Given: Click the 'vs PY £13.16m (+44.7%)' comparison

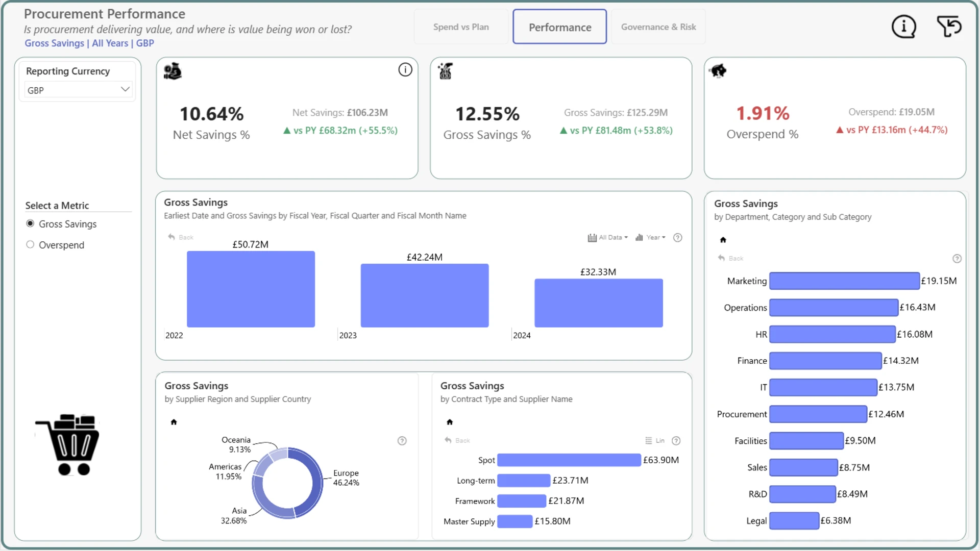Looking at the screenshot, I should [892, 130].
